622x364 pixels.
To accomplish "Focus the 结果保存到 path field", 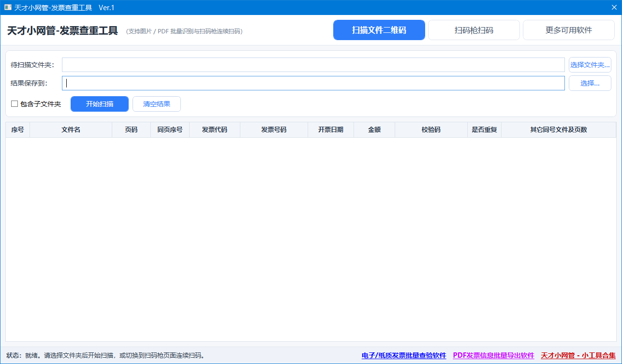I will click(313, 83).
